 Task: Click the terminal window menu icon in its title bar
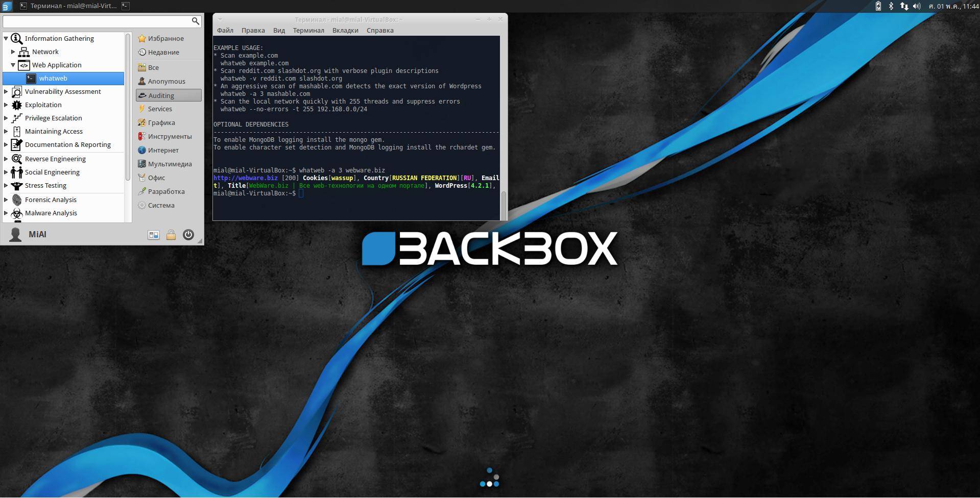[x=220, y=19]
